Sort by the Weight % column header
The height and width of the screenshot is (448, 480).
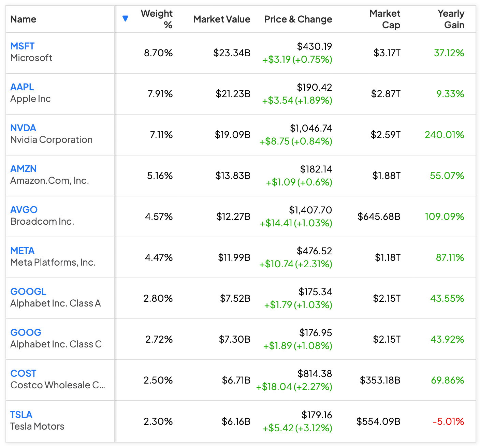[x=157, y=19]
